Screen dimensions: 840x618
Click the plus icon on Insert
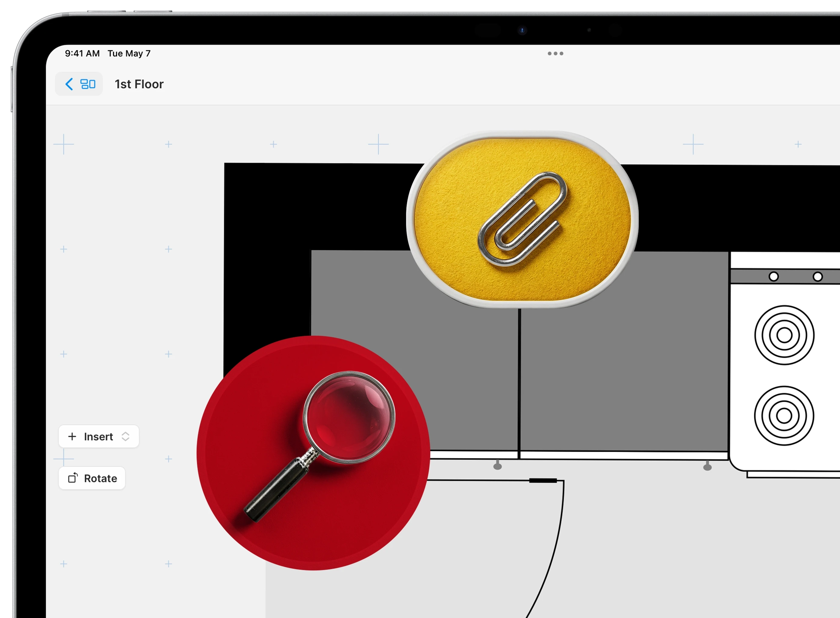(x=72, y=437)
